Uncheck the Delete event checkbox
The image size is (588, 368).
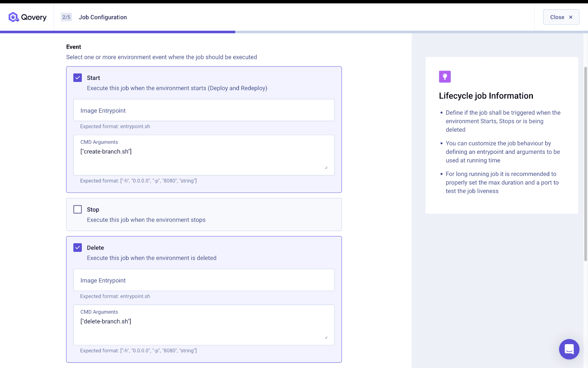78,248
